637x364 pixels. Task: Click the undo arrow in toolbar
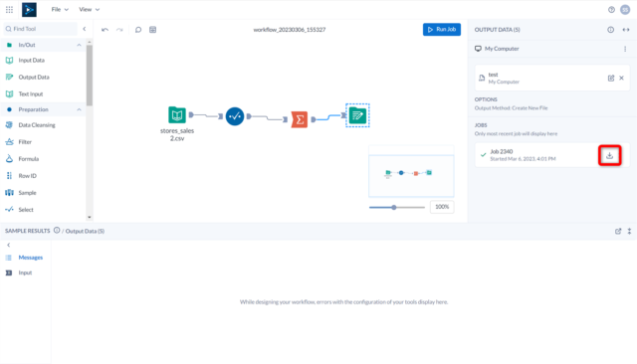pos(105,30)
